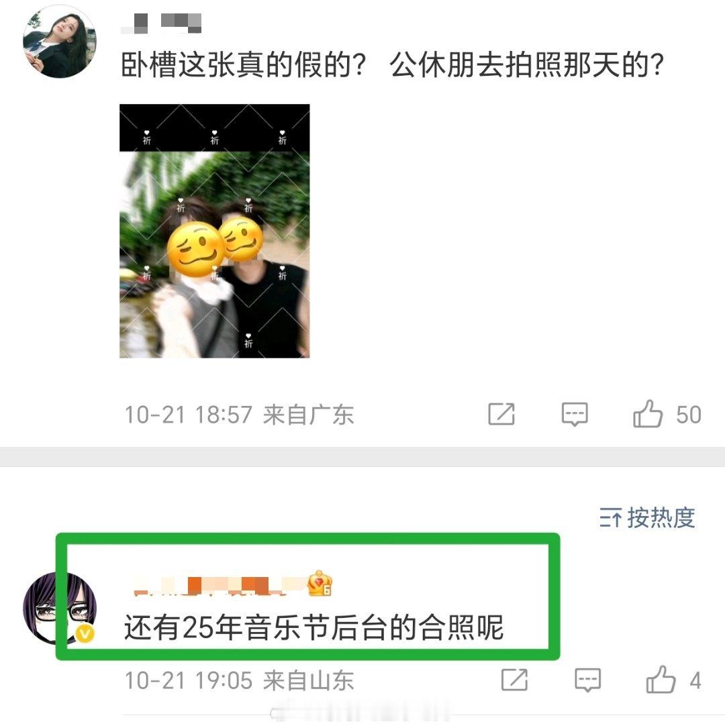The width and height of the screenshot is (725, 728).
Task: Open the blurred photo with emoji faces
Action: tap(215, 231)
